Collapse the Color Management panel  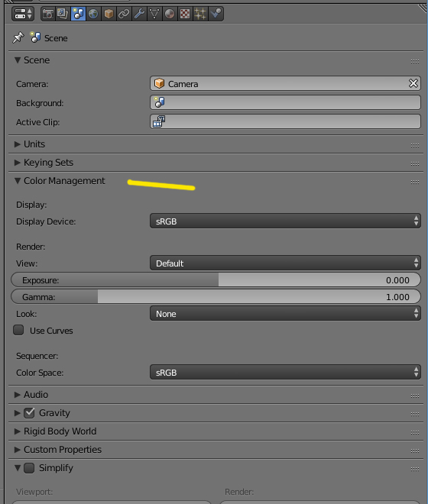[18, 181]
